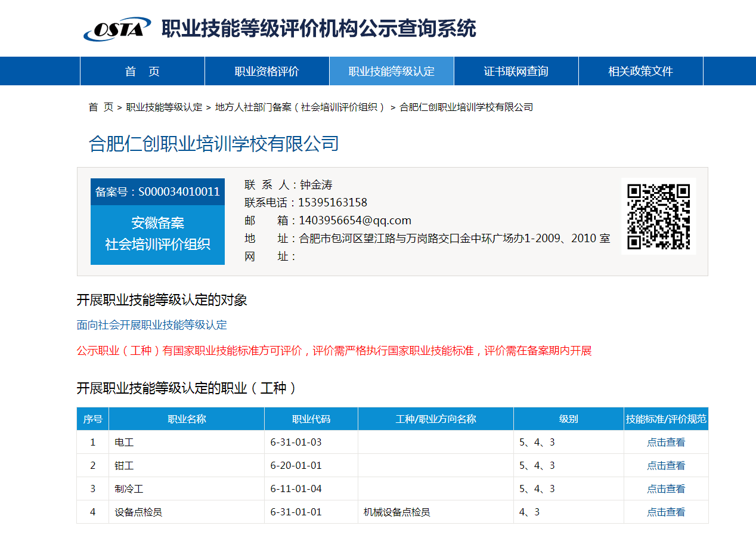Click the sequence number in the 设备点检员 row
Image resolution: width=756 pixels, height=541 pixels.
coord(93,512)
